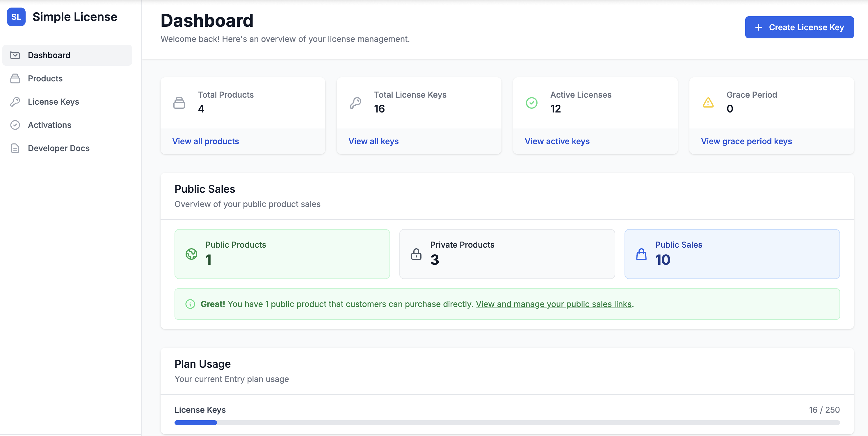The height and width of the screenshot is (436, 868).
Task: Click the info icon in the green banner
Action: (x=190, y=304)
